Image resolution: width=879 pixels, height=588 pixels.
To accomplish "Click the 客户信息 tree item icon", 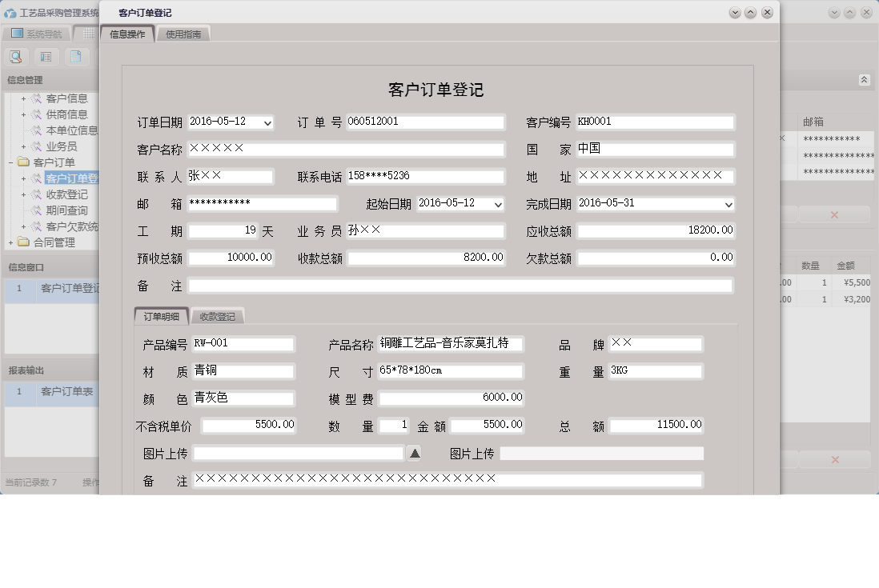I will (37, 98).
